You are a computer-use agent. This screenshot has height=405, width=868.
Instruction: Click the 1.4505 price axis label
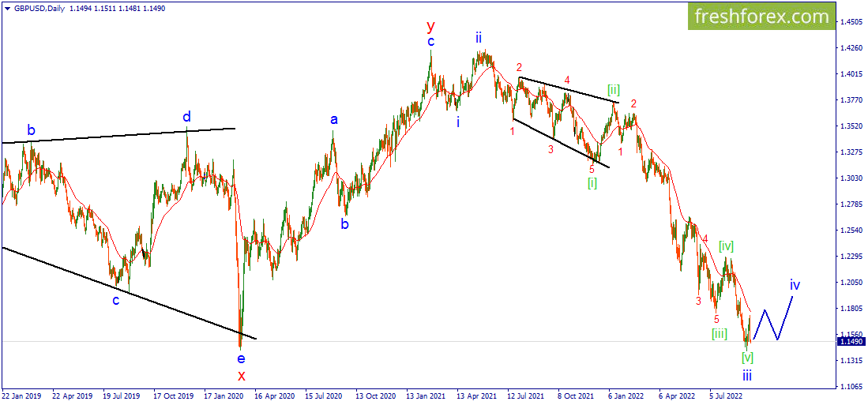(x=851, y=22)
